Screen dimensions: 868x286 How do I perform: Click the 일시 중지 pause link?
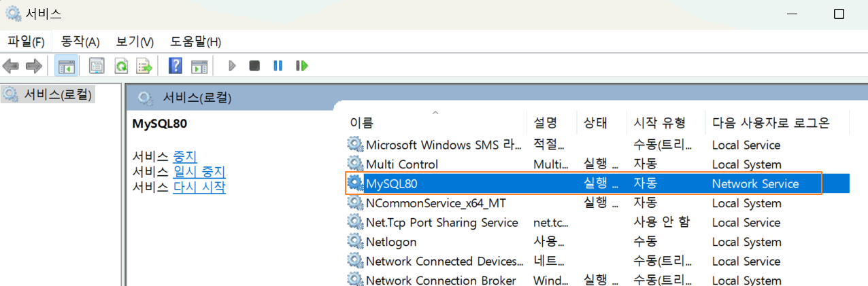[x=199, y=172]
